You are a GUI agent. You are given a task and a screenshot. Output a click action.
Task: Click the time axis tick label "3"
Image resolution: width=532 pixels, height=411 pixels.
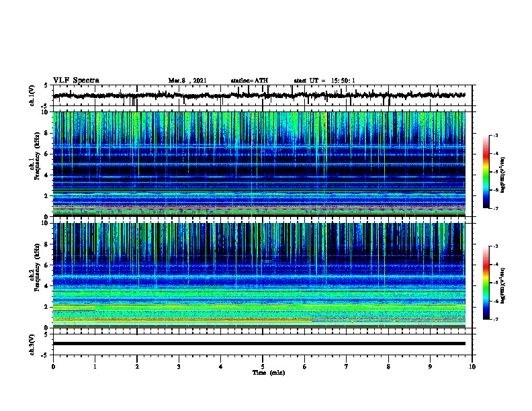[179, 367]
